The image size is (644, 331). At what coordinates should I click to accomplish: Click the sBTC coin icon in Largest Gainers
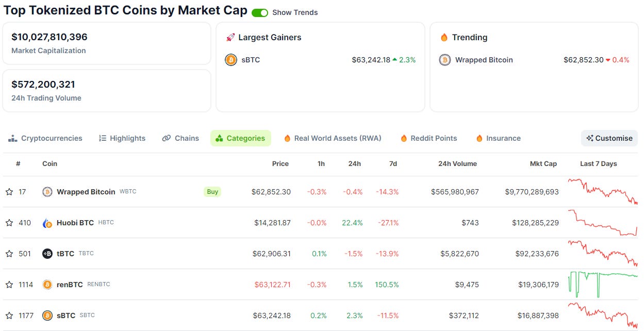(231, 60)
